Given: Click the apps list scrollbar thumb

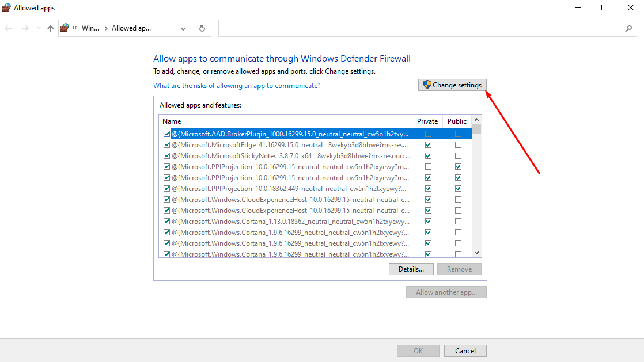Looking at the screenshot, I should pyautogui.click(x=476, y=129).
